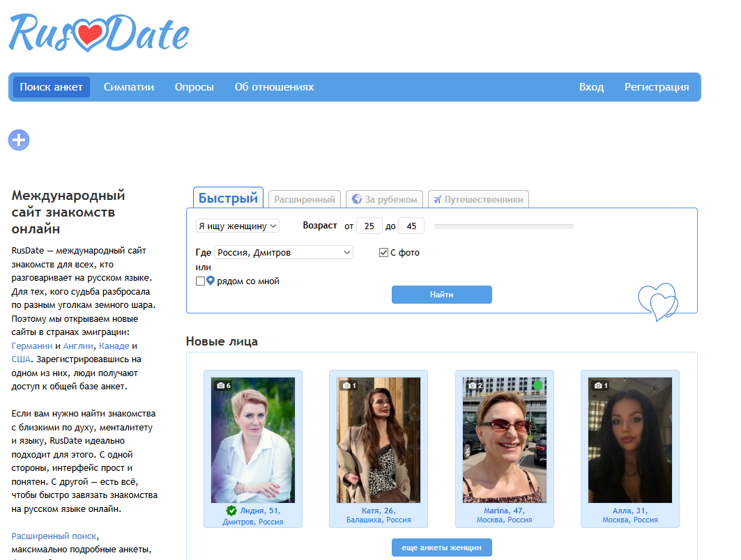Expand the Россия, Дмитров location dropdown

(284, 253)
